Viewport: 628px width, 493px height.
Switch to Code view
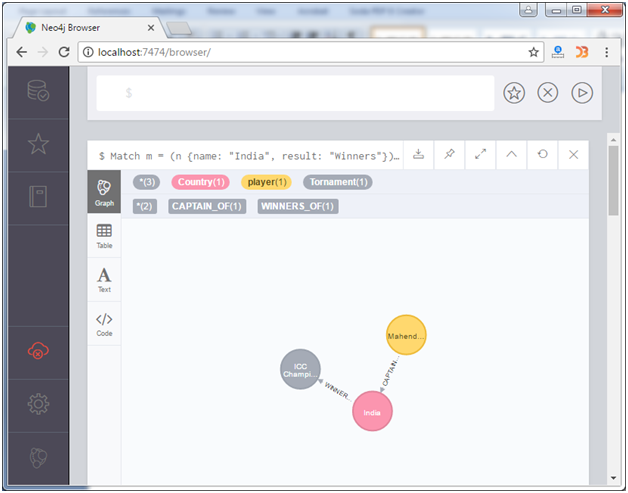pos(104,324)
